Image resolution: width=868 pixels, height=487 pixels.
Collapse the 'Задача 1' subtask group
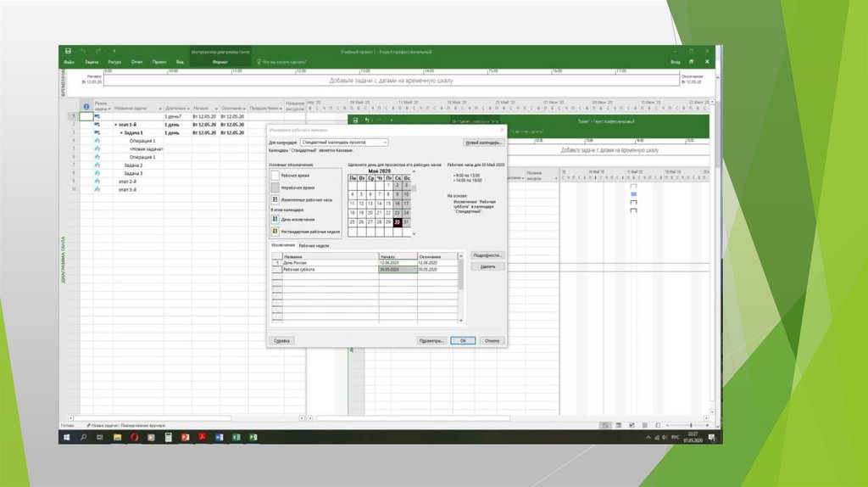point(120,132)
